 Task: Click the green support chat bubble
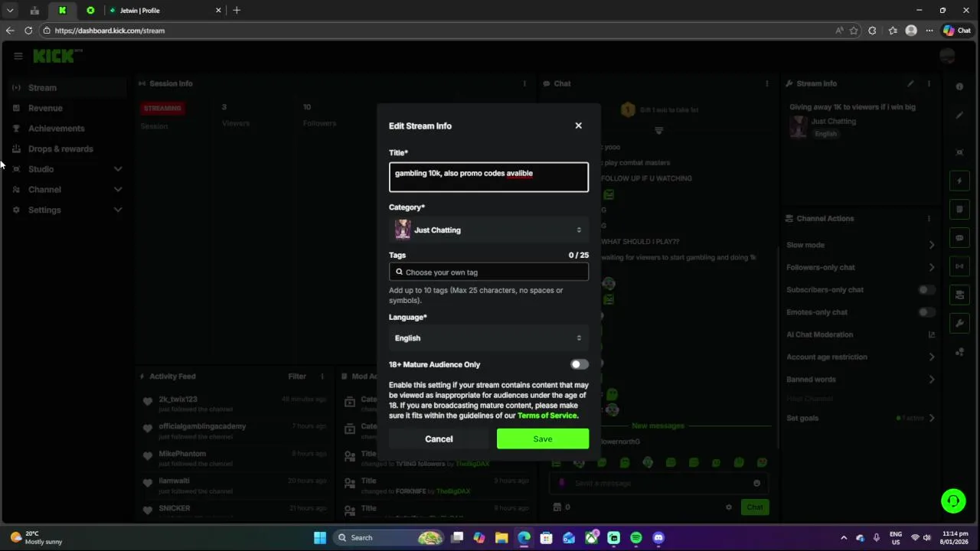(953, 501)
